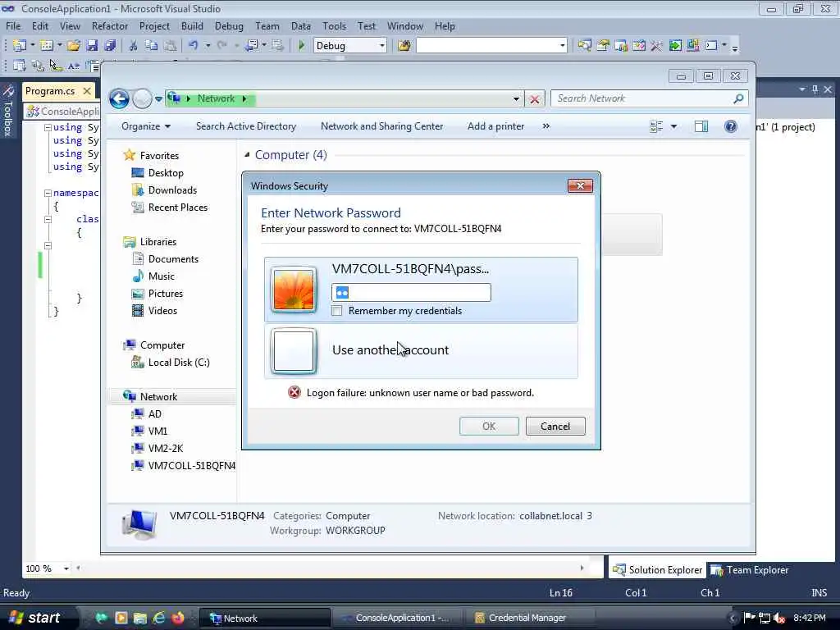Open the Refactor menu
Screen dimensions: 840x630
(x=110, y=25)
